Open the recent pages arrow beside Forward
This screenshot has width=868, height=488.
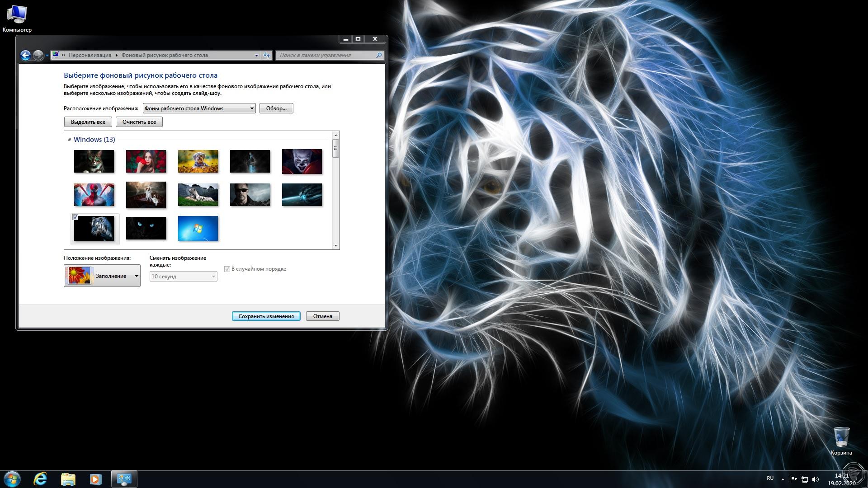pyautogui.click(x=47, y=56)
